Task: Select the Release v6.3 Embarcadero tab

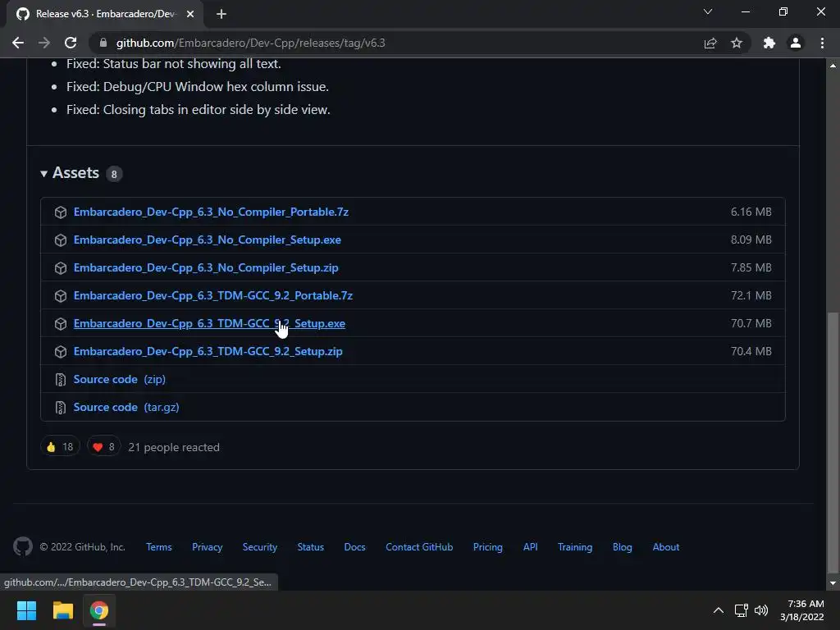Action: [105, 14]
